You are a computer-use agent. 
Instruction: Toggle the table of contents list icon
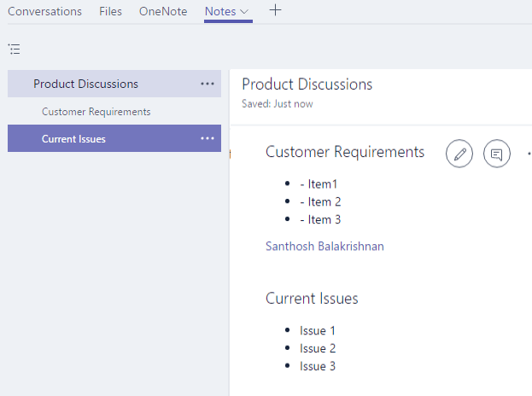coord(14,49)
